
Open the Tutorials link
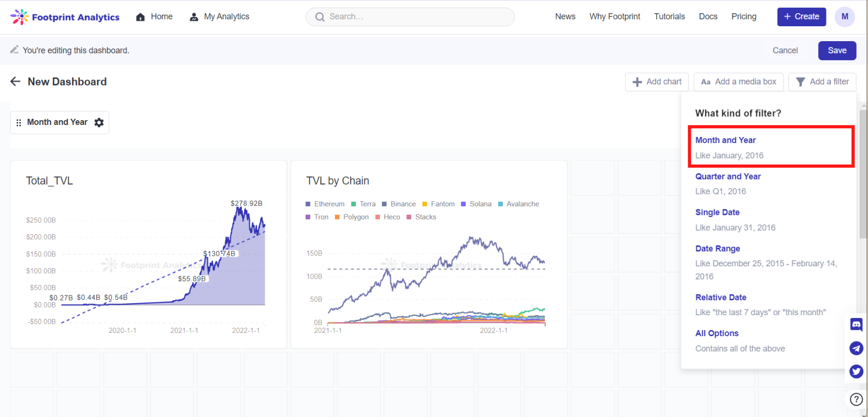click(x=669, y=17)
